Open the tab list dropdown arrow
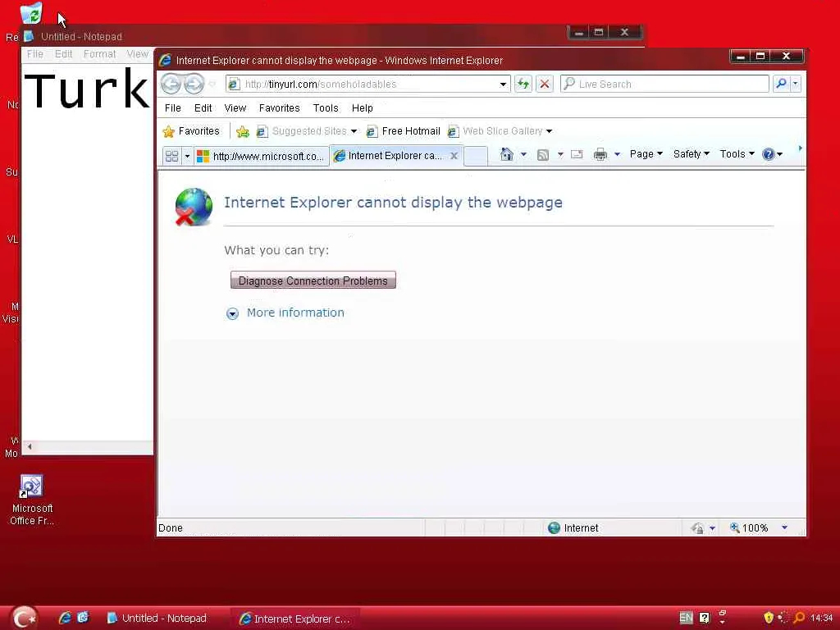Image resolution: width=840 pixels, height=630 pixels. pyautogui.click(x=187, y=156)
